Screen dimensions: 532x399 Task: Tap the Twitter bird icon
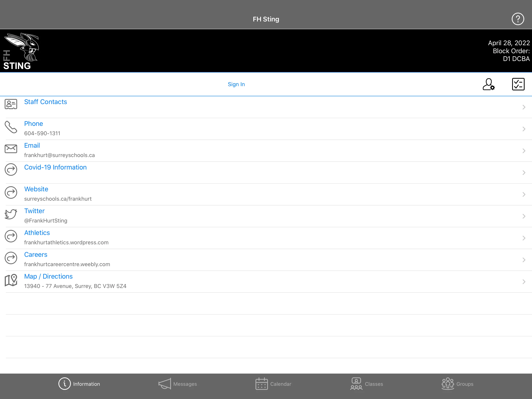tap(11, 214)
